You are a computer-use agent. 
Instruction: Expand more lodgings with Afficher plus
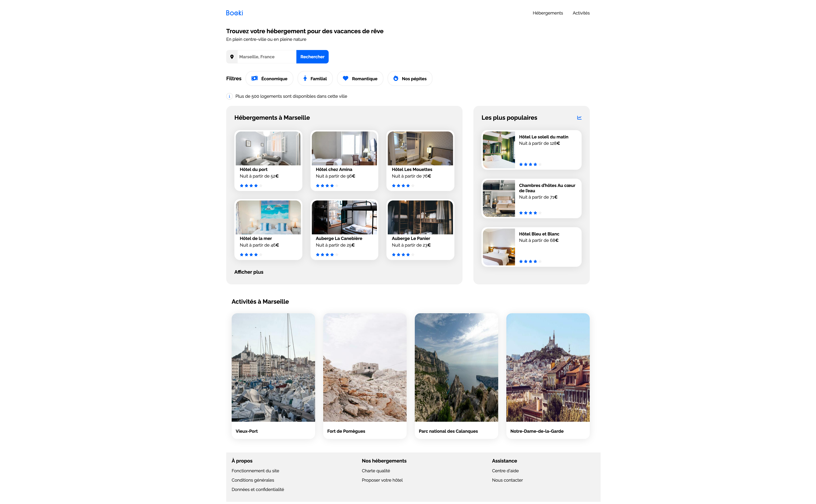(249, 272)
